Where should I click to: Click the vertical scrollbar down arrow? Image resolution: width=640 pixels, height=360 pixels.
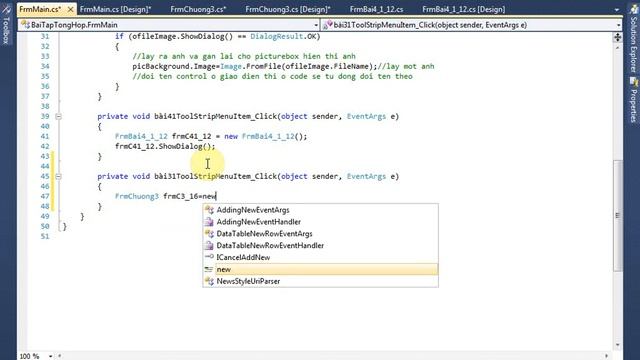618,345
